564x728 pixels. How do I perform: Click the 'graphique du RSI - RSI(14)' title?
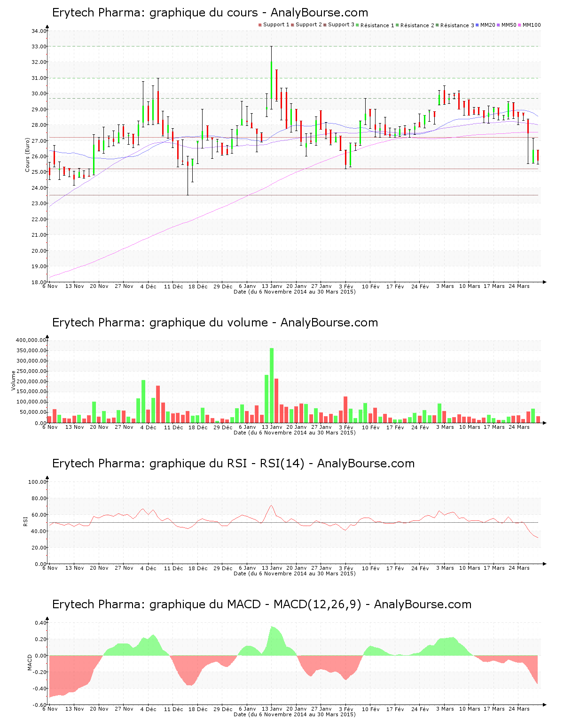tap(234, 464)
